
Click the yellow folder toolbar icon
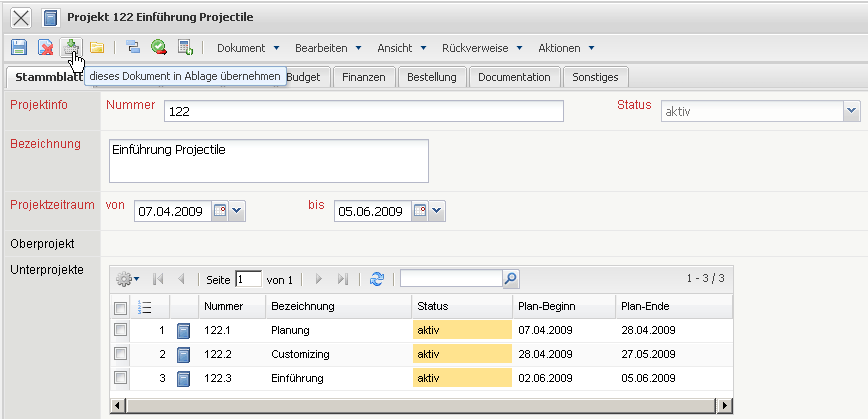click(x=97, y=47)
